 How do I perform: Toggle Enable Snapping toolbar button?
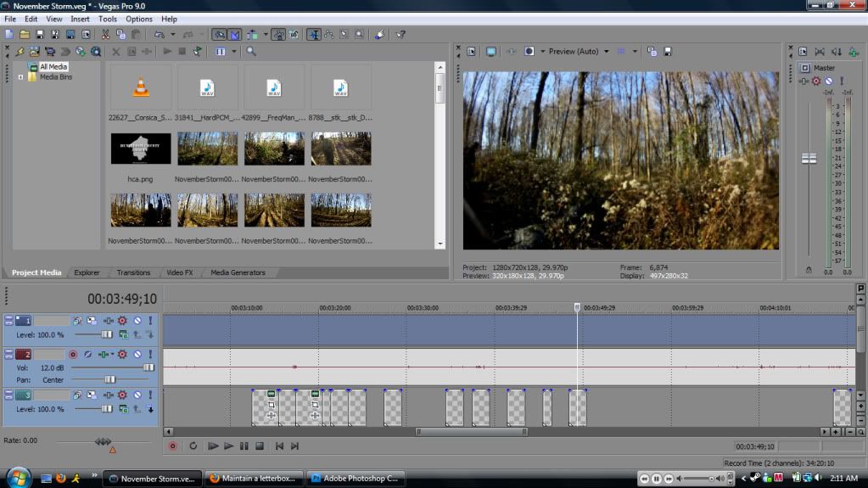(219, 34)
